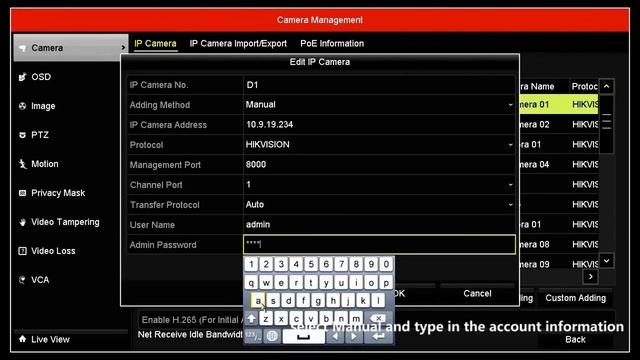Image resolution: width=640 pixels, height=360 pixels.
Task: Click the Video Loss icon
Action: 22,251
